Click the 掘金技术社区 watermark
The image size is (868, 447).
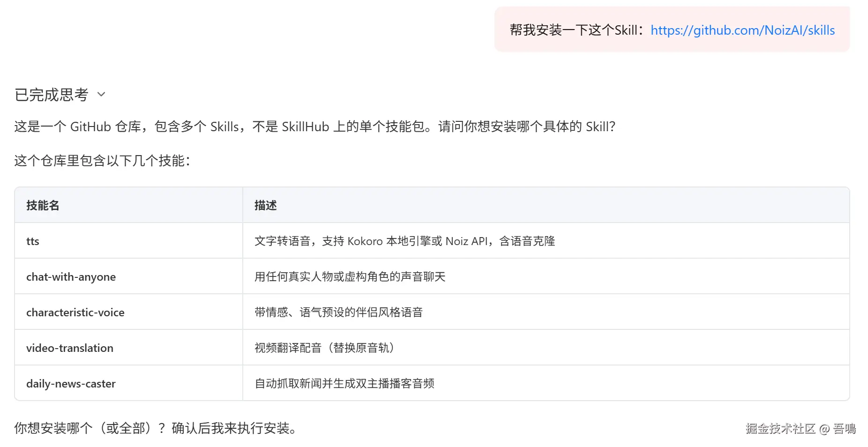(801, 428)
